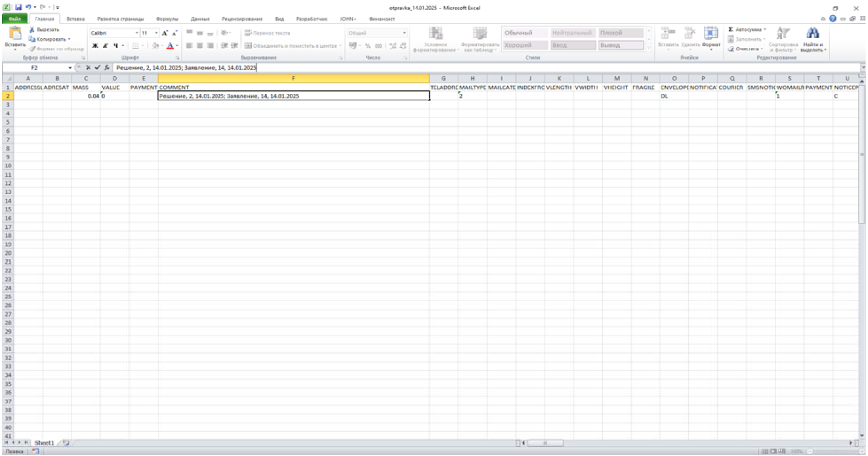Toggle italic formatting (К)
This screenshot has height=456, width=868.
coord(105,45)
